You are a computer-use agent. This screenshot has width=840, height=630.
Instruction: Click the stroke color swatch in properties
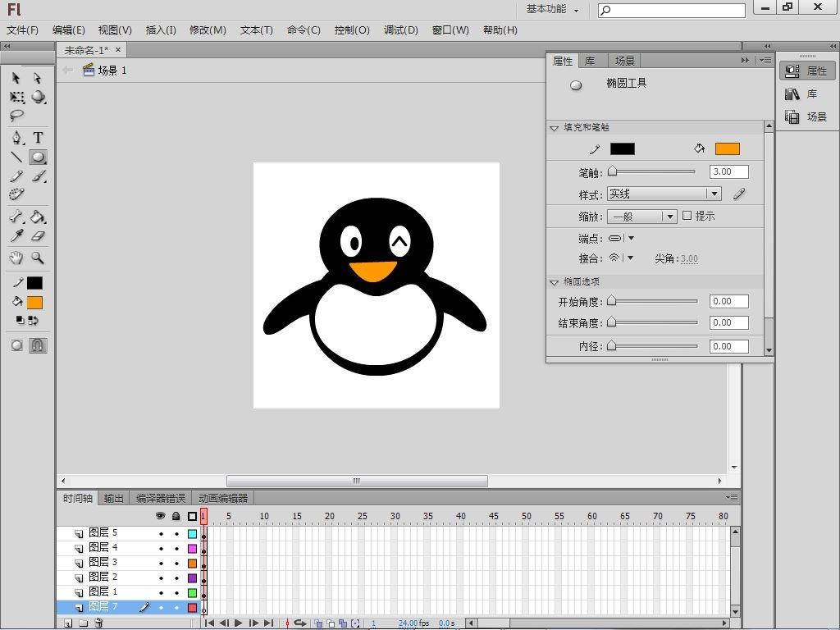coord(623,149)
